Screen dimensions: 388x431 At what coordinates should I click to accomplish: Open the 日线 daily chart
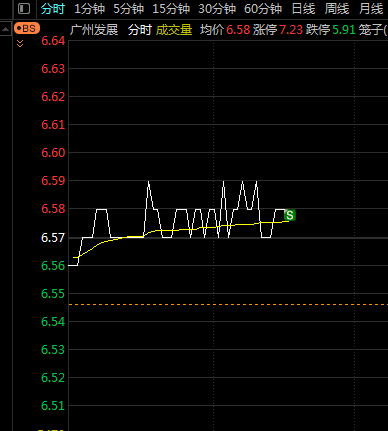(303, 9)
